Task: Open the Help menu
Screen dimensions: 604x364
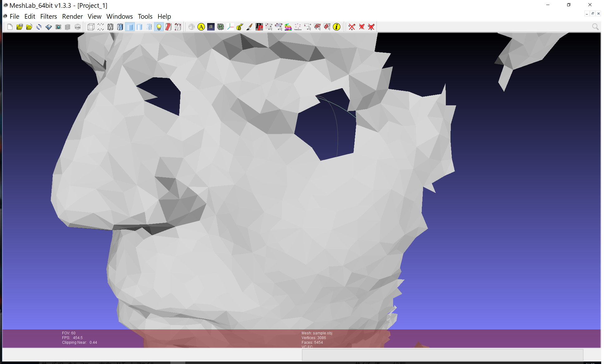Action: (x=164, y=17)
